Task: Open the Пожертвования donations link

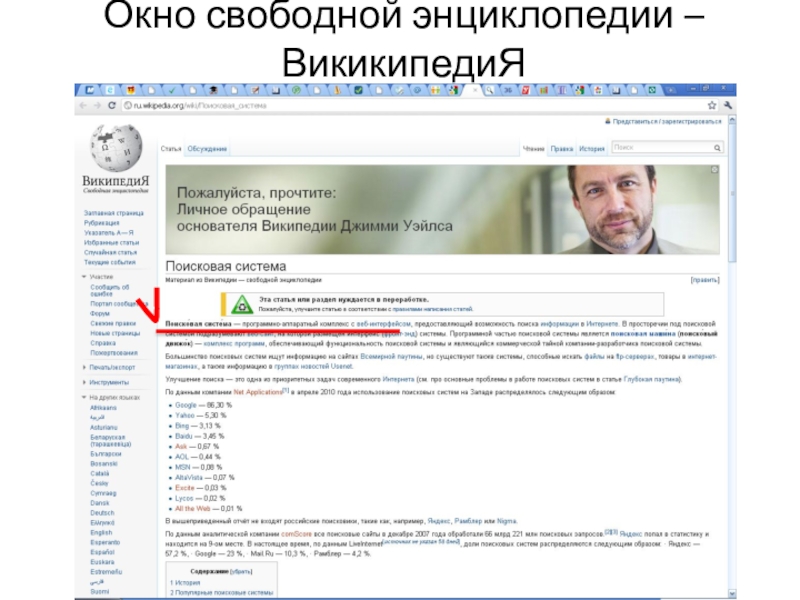Action: click(114, 353)
